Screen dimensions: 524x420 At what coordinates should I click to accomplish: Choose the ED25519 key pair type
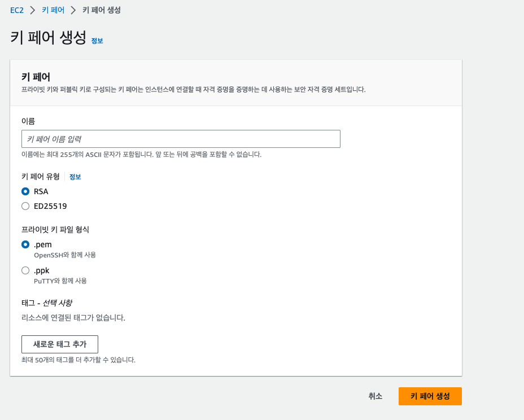pos(25,206)
